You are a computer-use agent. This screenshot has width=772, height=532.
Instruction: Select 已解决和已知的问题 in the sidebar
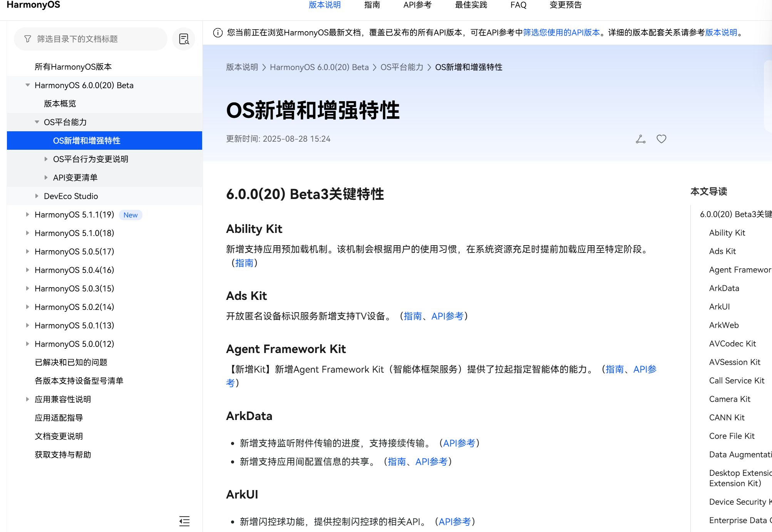tap(71, 362)
